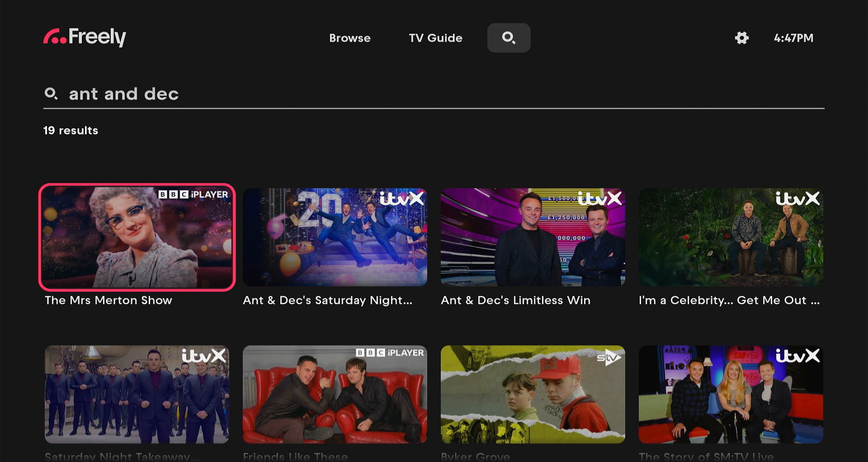Image resolution: width=868 pixels, height=462 pixels.
Task: Go to the TV Guide
Action: (x=436, y=38)
